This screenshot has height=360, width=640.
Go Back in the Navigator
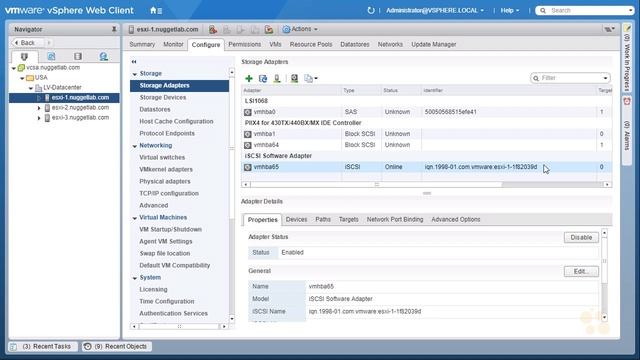(x=27, y=42)
